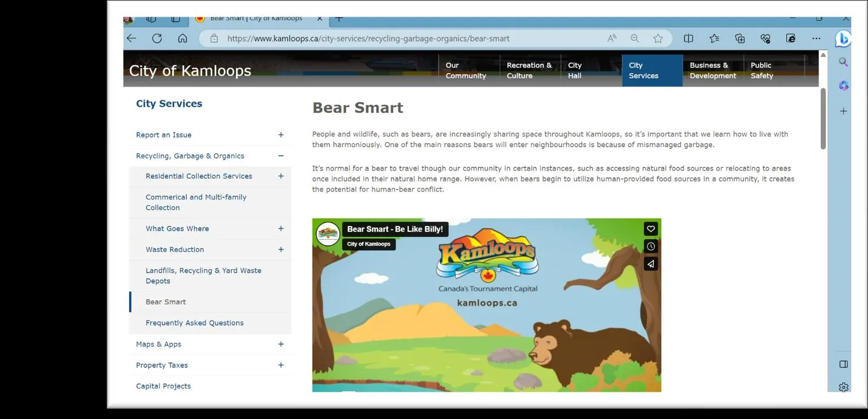Click City of Kamloops video channel label
This screenshot has height=419, width=868.
coord(369,244)
